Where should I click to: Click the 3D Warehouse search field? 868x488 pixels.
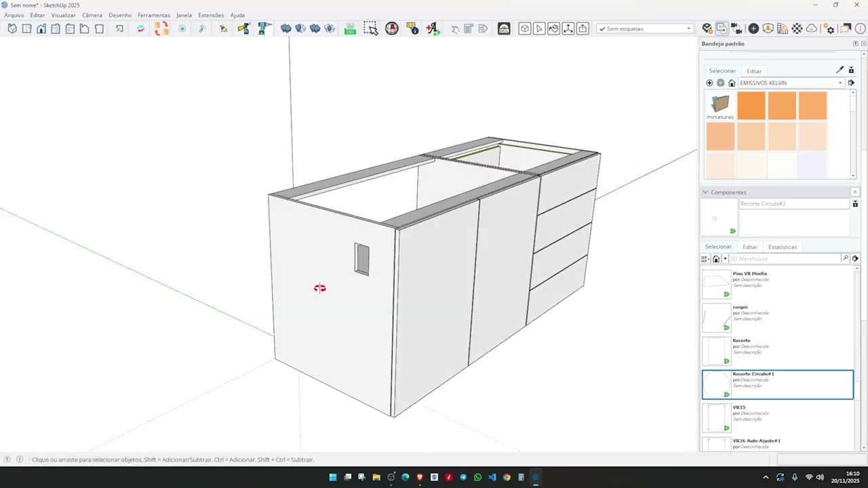(x=784, y=258)
